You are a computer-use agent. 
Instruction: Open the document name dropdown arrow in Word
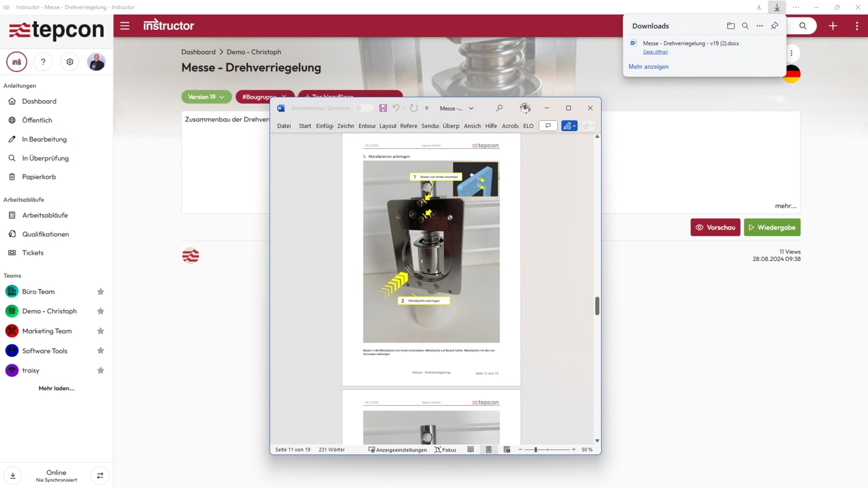(x=471, y=108)
